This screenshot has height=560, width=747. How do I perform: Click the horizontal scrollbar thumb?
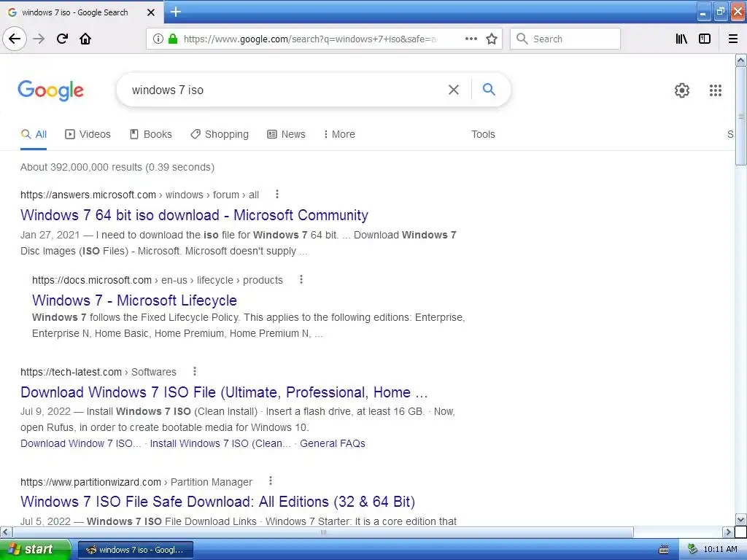tap(323, 532)
